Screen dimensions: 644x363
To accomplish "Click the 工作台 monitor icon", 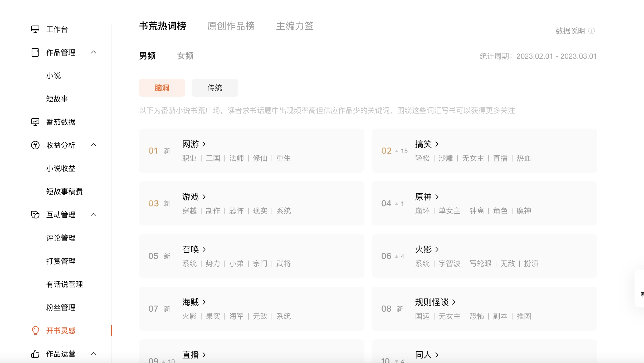I will click(35, 29).
